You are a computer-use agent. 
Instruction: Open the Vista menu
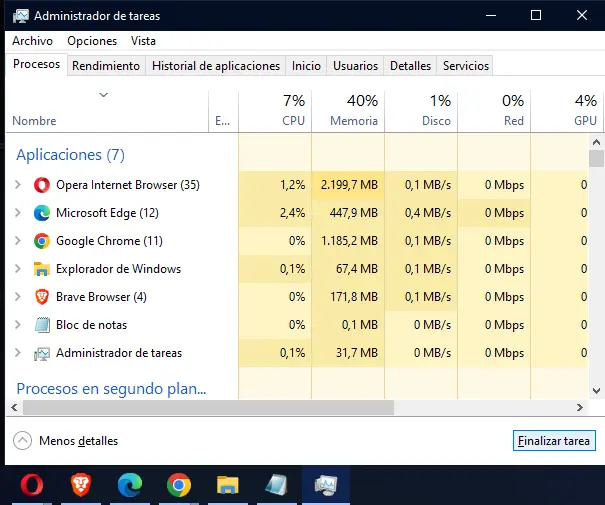tap(143, 41)
